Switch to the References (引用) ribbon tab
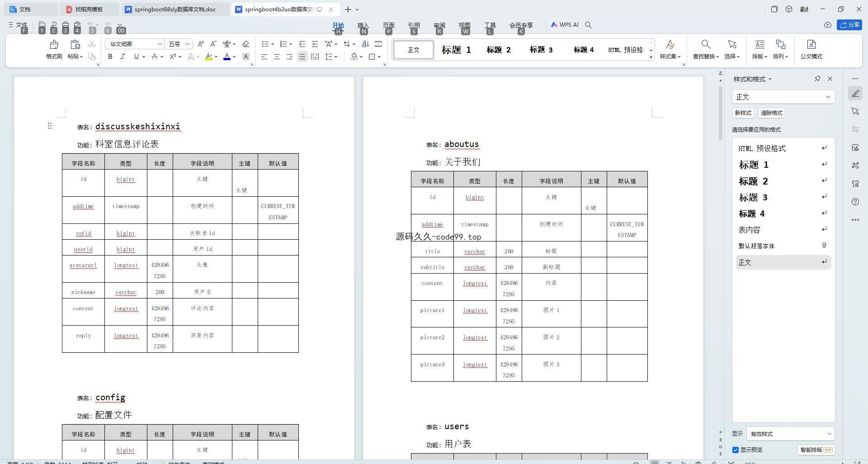The image size is (868, 464). pyautogui.click(x=414, y=25)
